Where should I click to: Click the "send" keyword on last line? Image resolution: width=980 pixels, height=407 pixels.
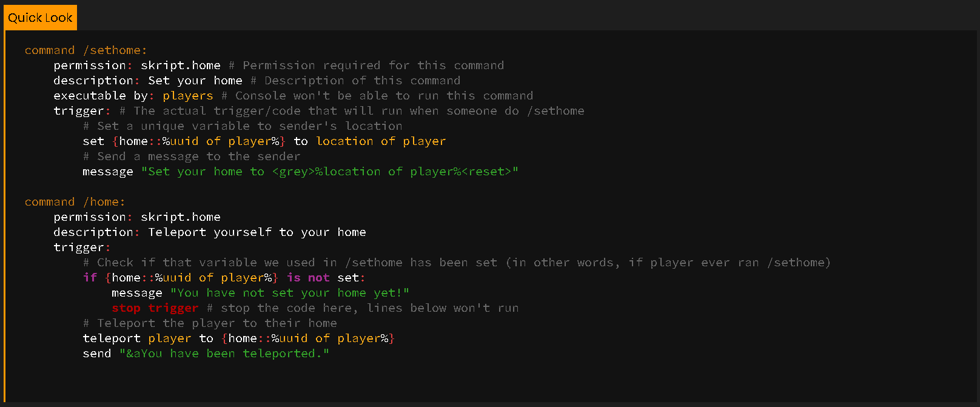[97, 354]
